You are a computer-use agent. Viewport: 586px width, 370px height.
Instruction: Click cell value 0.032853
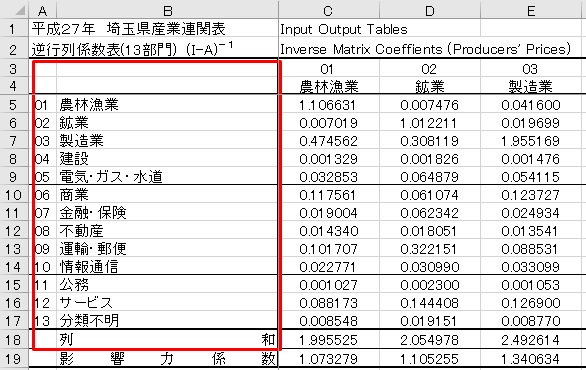(x=329, y=177)
